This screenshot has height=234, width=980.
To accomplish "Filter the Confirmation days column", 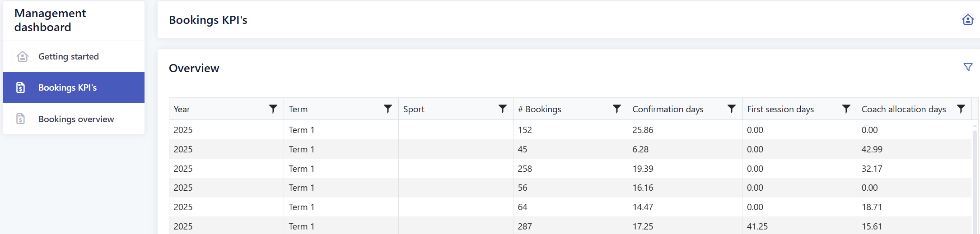I will pyautogui.click(x=732, y=109).
